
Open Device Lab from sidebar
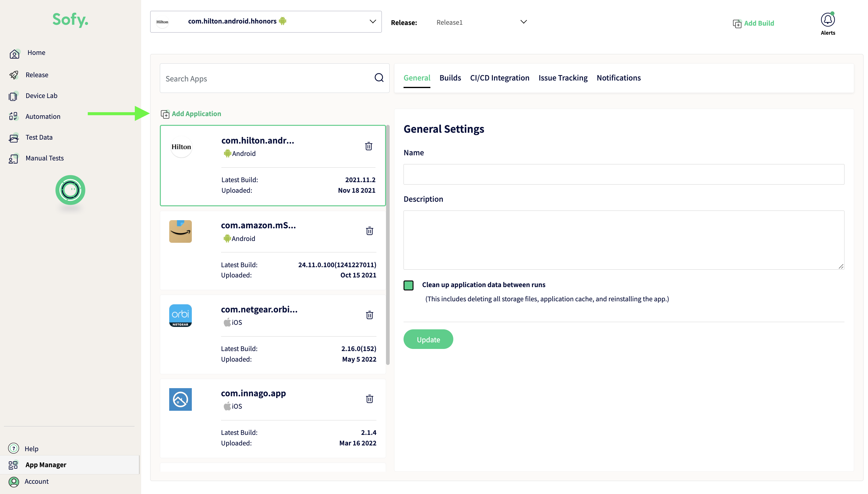41,96
